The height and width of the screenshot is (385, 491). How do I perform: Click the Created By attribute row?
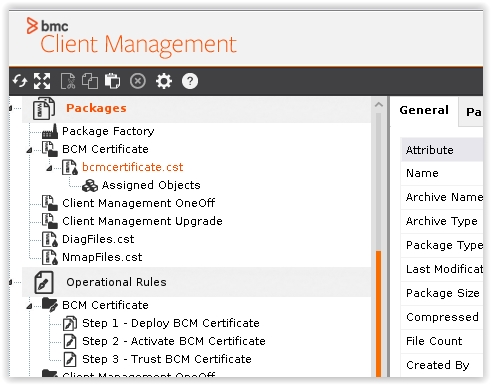click(442, 365)
